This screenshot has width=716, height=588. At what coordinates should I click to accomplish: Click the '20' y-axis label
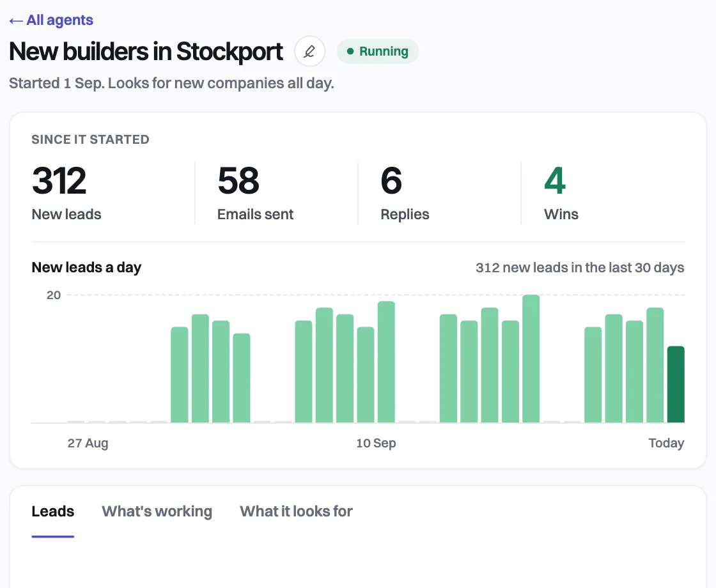point(54,295)
